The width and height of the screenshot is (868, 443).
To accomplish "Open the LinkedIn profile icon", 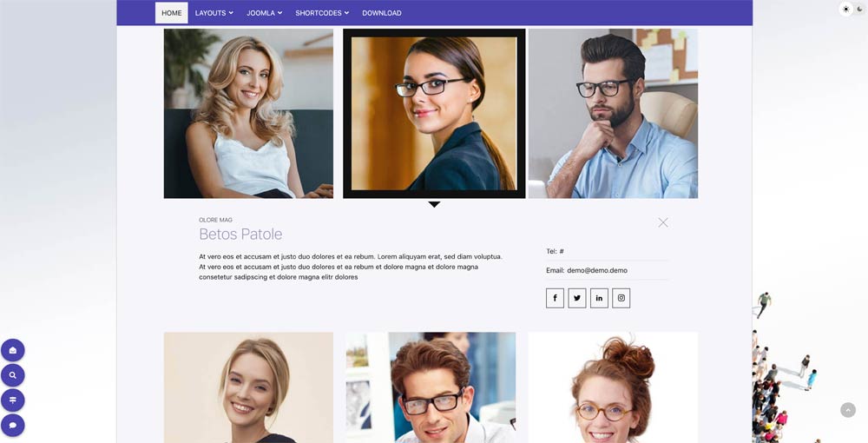I will pyautogui.click(x=599, y=298).
